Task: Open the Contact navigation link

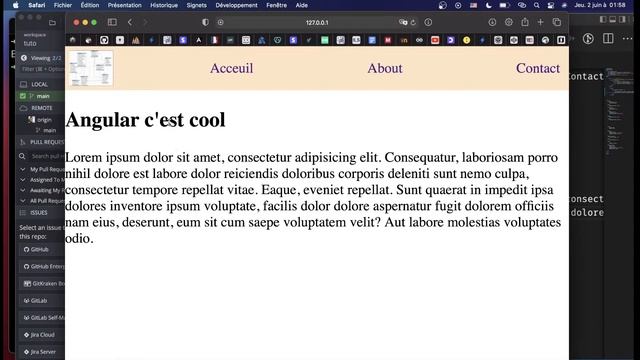Action: pyautogui.click(x=538, y=68)
